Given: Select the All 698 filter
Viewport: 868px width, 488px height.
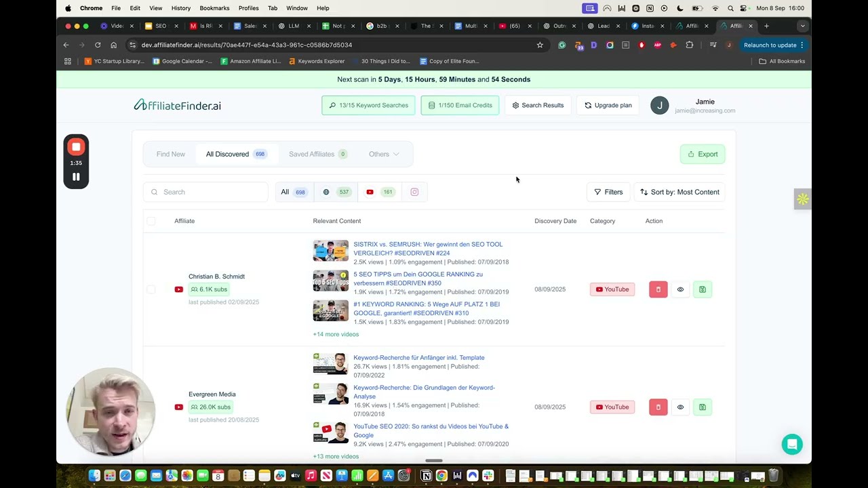Looking at the screenshot, I should click(x=294, y=192).
